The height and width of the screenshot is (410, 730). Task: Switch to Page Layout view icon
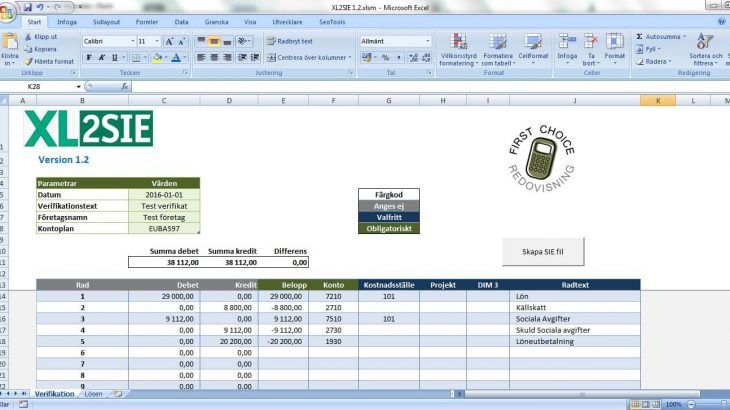click(x=645, y=404)
